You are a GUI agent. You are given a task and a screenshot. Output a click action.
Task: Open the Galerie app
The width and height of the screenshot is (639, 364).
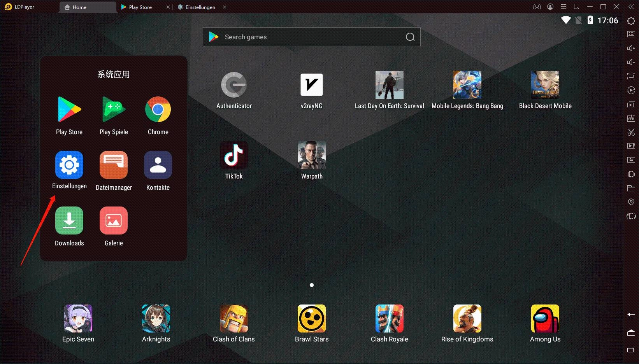click(x=114, y=220)
